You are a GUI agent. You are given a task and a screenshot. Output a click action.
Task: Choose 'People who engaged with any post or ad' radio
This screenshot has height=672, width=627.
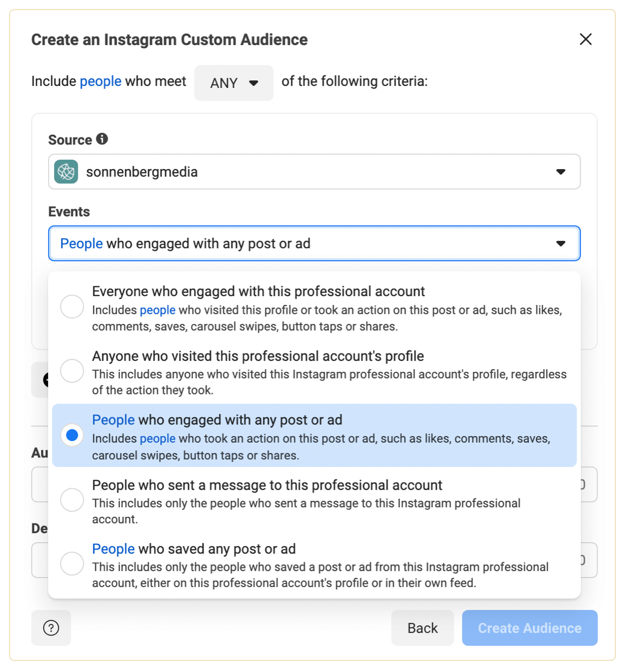(72, 435)
